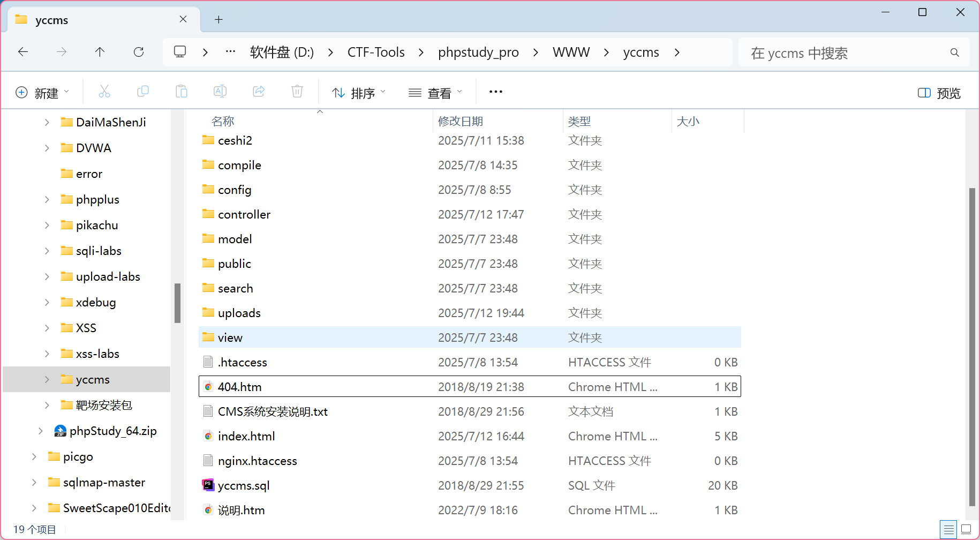Viewport: 980px width, 540px height.
Task: Click the 404.htm Chrome file icon
Action: tap(208, 387)
